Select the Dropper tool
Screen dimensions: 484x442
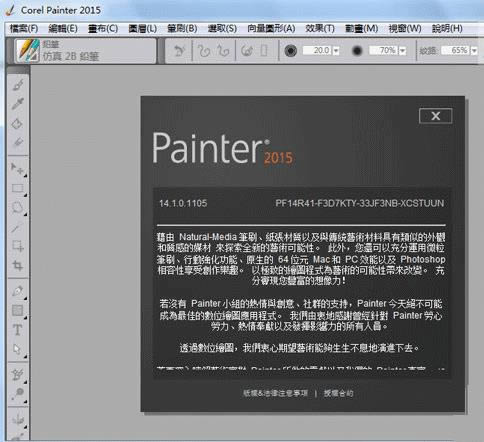tap(18, 104)
